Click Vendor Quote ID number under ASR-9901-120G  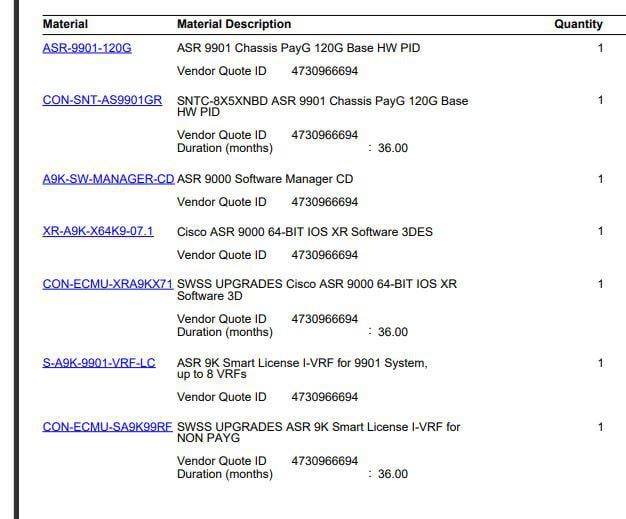click(x=324, y=72)
